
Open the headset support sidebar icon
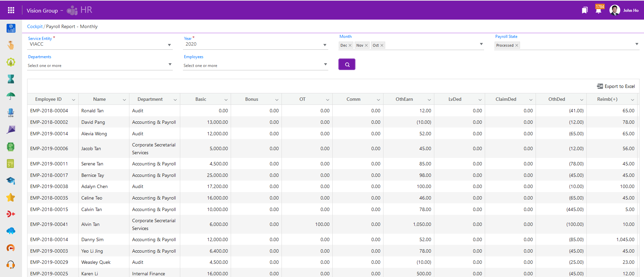(x=11, y=264)
